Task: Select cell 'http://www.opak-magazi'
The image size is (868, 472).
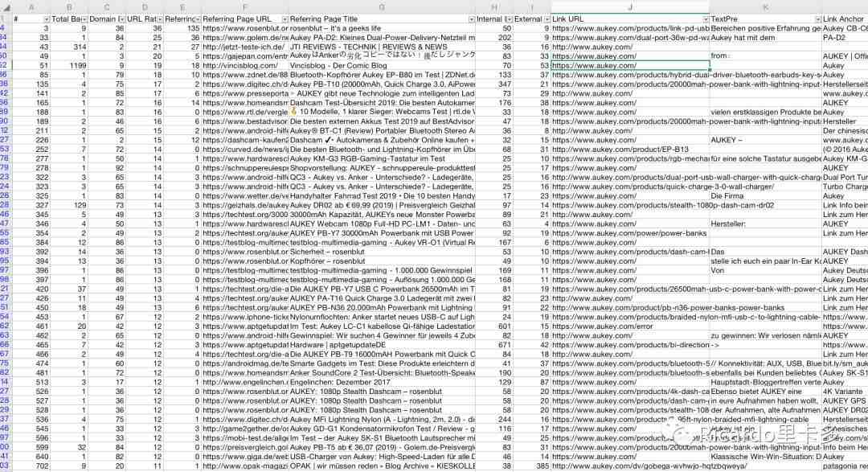Action: [245, 466]
